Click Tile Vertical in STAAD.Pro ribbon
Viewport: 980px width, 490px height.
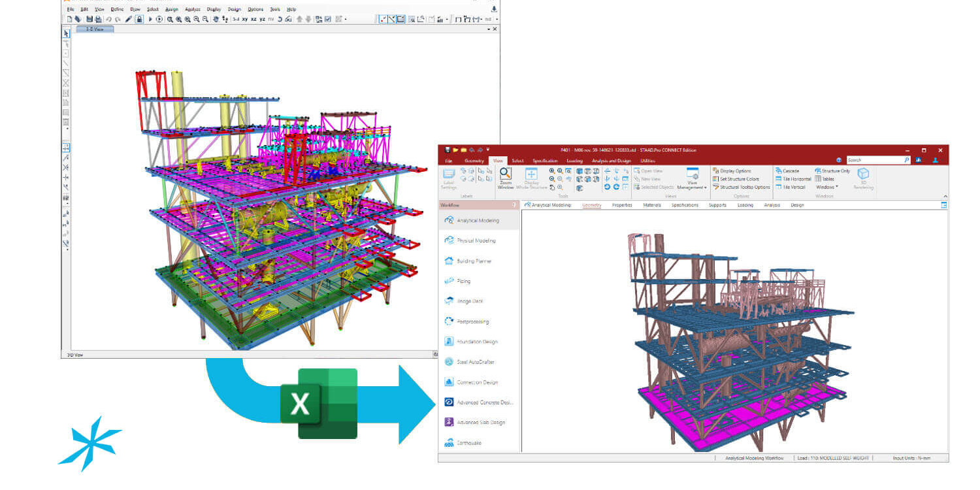(791, 187)
